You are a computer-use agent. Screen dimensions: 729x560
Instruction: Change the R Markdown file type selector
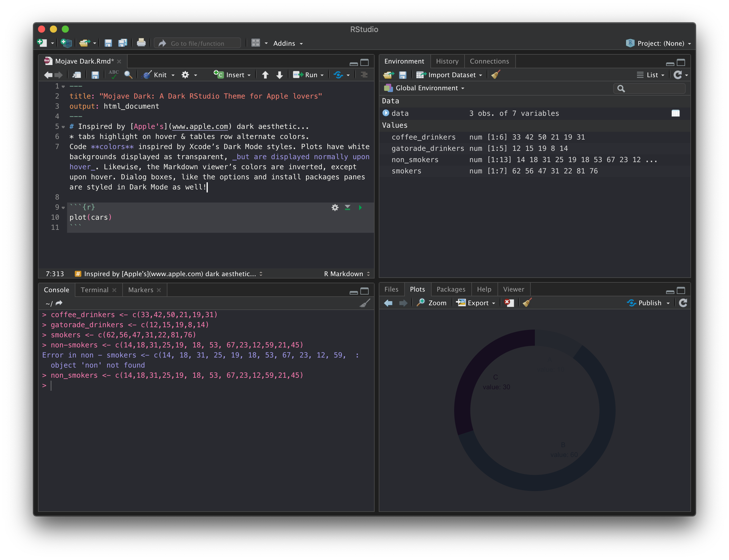[347, 274]
